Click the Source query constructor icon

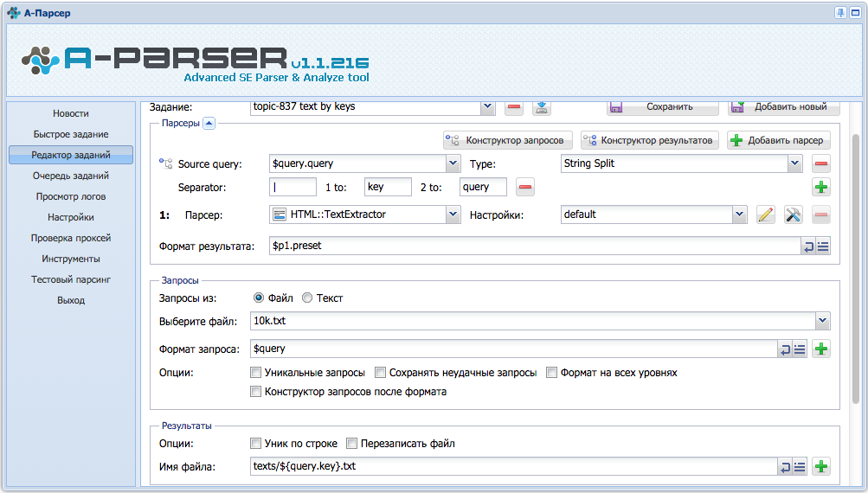coord(165,163)
